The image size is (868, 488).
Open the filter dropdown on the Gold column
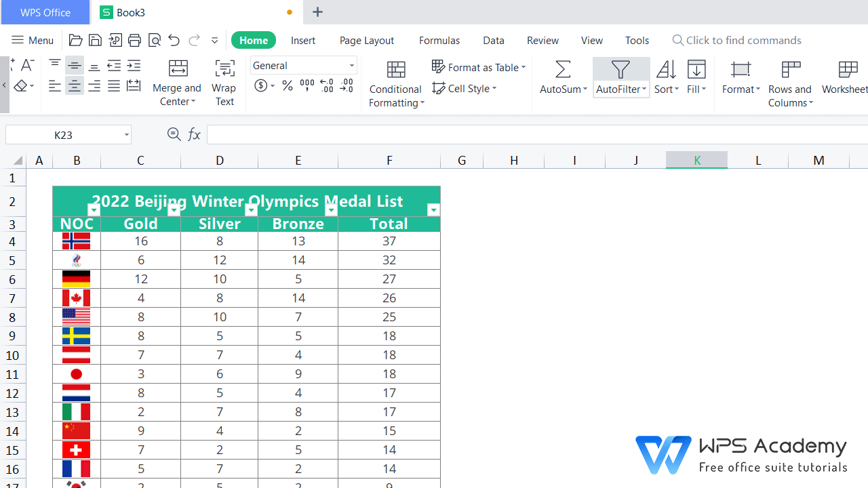(174, 210)
